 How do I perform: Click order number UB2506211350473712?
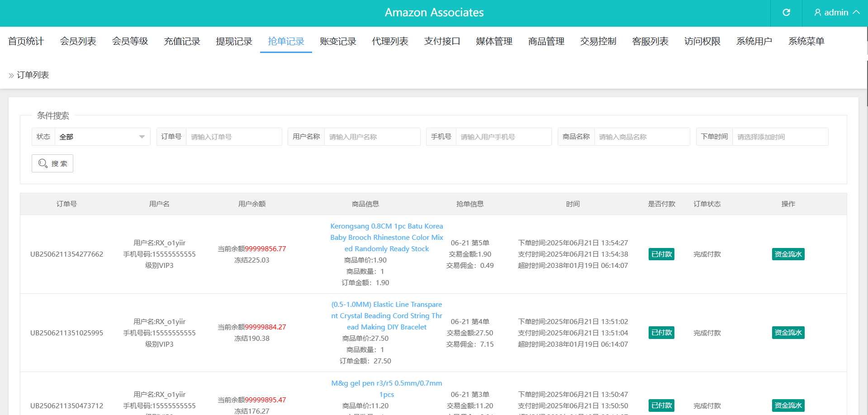tap(66, 406)
